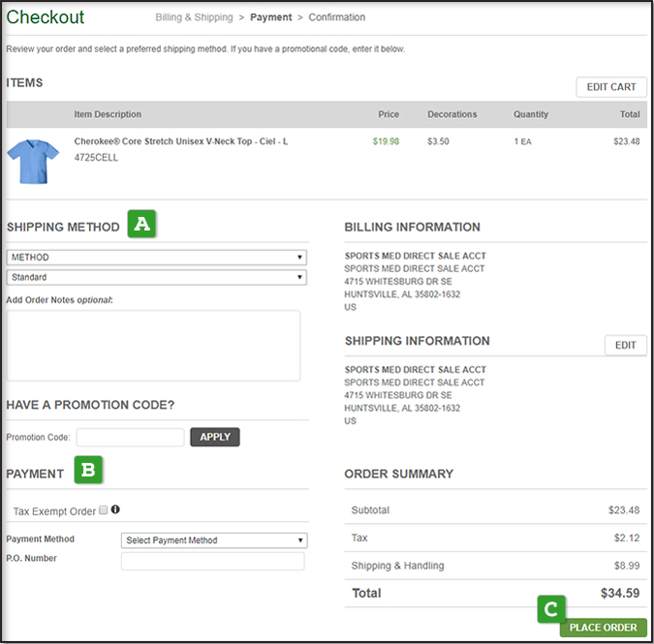Click the green A marker badge
This screenshot has width=654, height=644.
[x=142, y=225]
